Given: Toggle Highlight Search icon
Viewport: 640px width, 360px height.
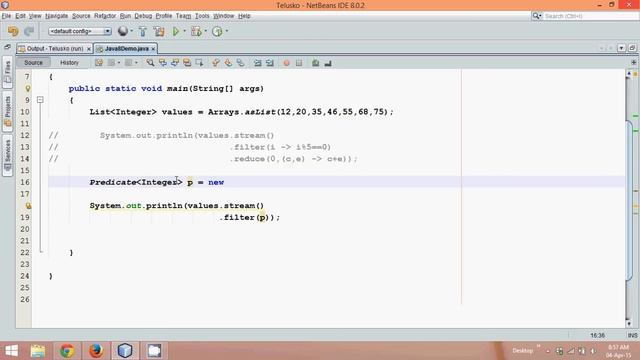Looking at the screenshot, I should click(x=187, y=63).
